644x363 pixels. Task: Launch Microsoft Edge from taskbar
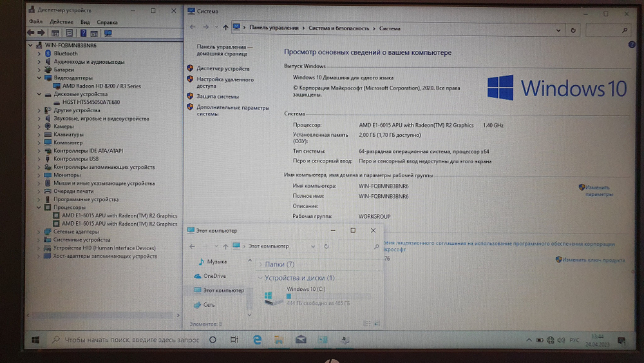257,340
